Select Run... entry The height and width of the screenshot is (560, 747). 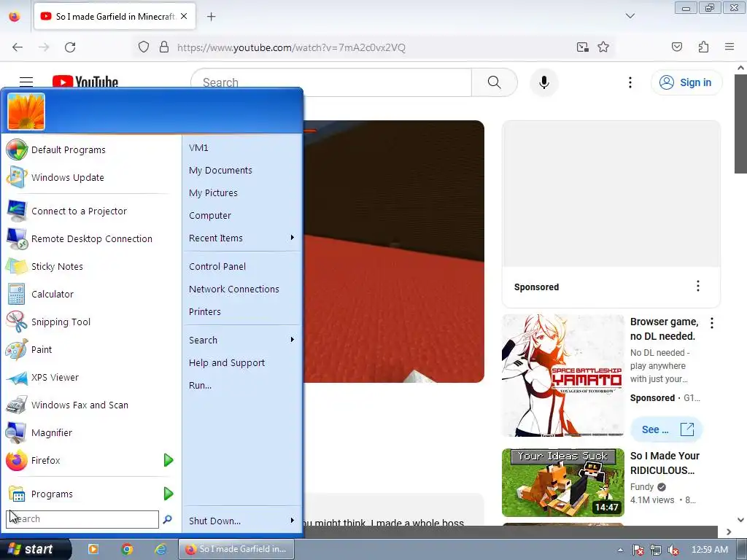point(200,385)
